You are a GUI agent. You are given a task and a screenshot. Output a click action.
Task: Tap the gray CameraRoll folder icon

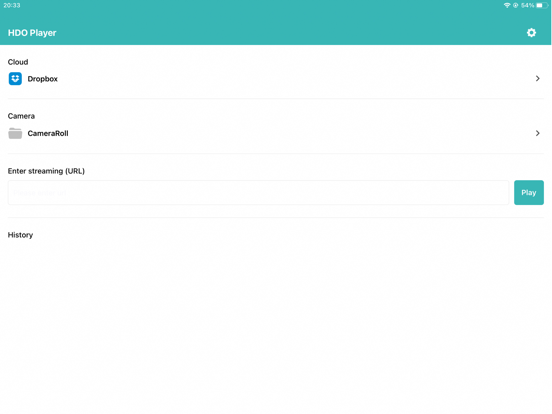(15, 133)
